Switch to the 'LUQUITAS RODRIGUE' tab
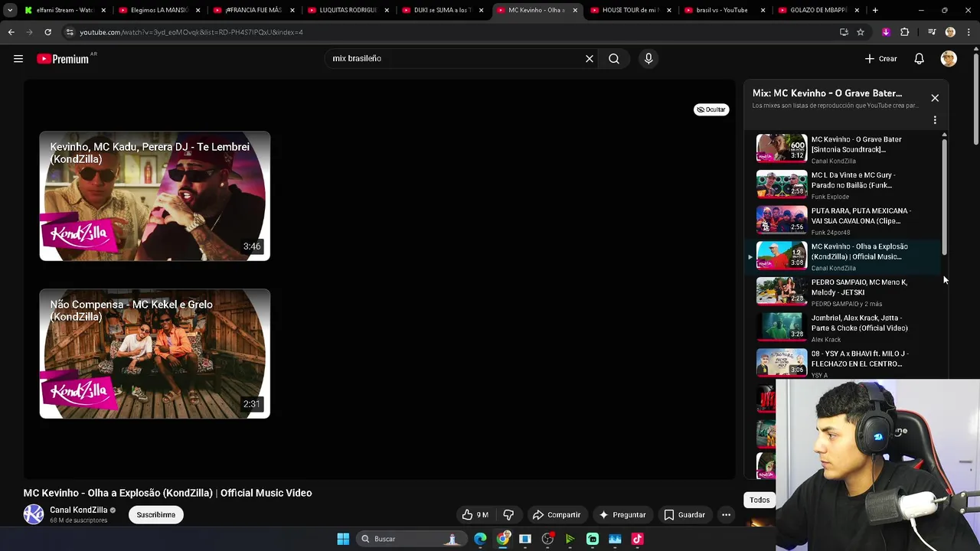 click(346, 10)
